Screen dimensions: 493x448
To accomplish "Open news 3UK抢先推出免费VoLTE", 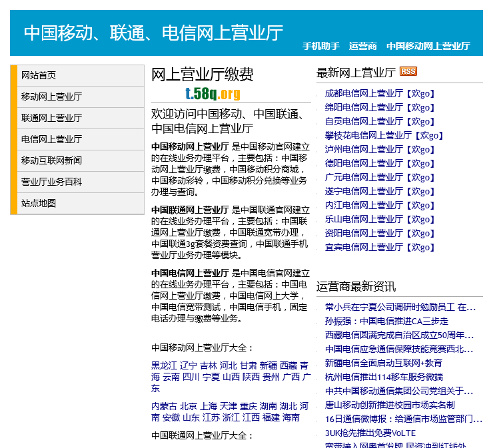I will (x=370, y=433).
